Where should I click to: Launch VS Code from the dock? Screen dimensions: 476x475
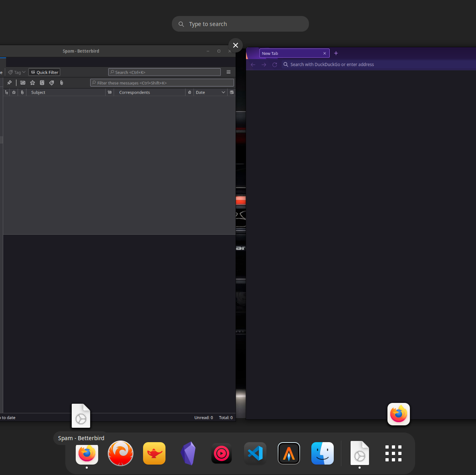255,453
